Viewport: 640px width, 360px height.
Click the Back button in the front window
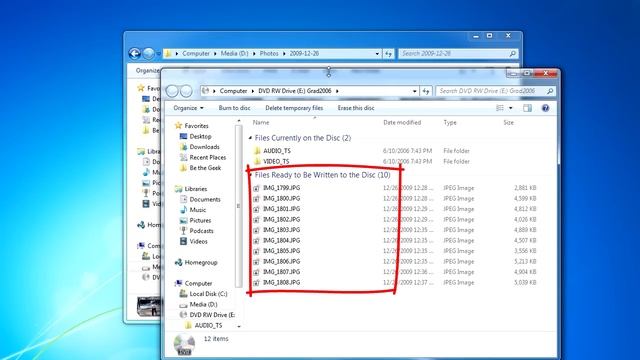pos(172,91)
